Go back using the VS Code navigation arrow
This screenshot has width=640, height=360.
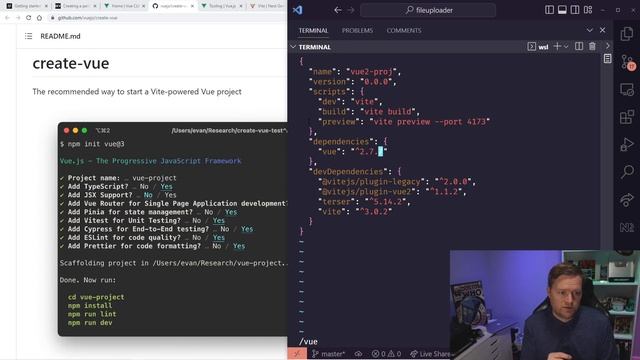pos(338,10)
